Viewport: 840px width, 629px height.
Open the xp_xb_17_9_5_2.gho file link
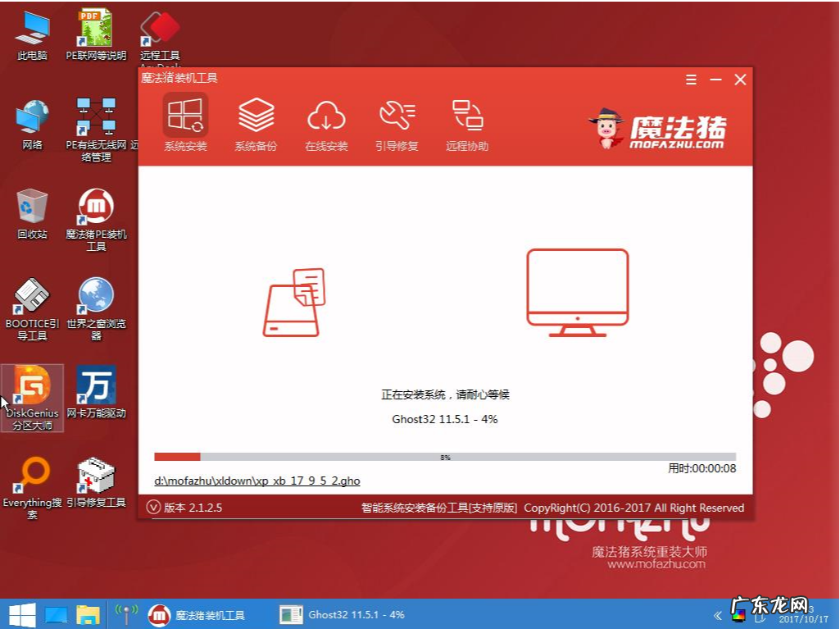point(257,481)
